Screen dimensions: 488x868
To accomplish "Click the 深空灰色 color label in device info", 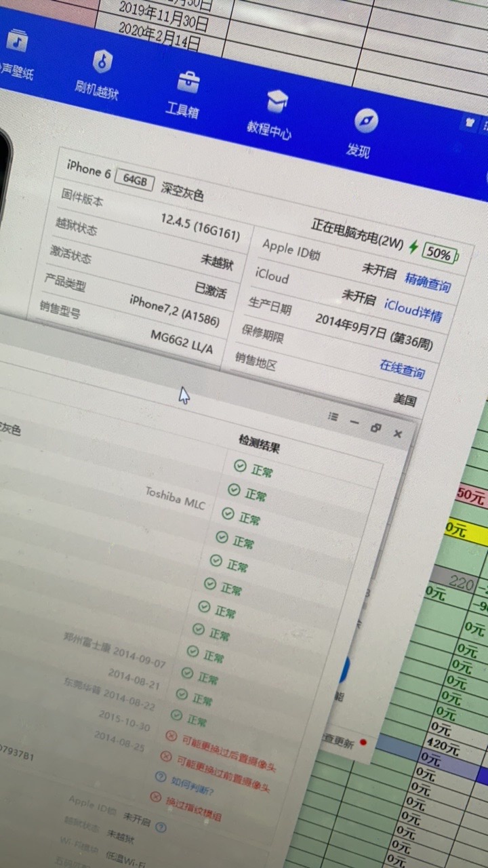I will coord(182,193).
